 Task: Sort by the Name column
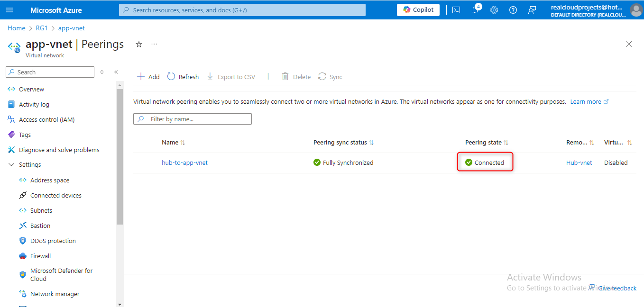point(183,143)
